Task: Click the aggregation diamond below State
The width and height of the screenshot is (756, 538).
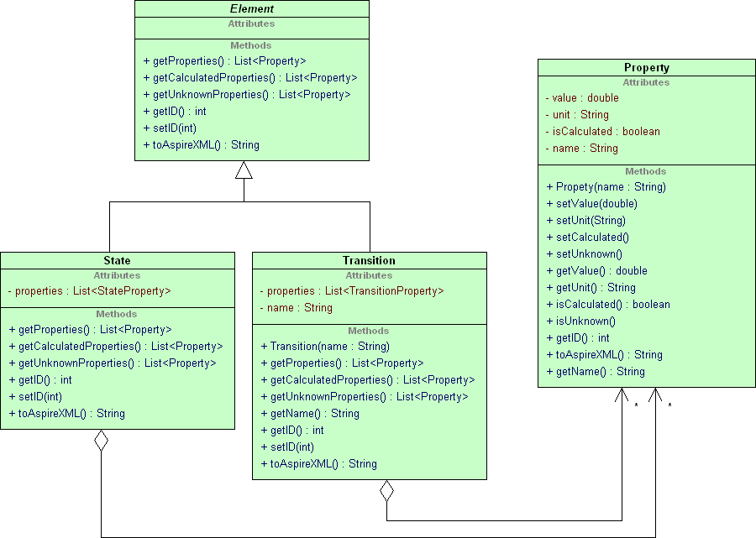Action: 102,441
